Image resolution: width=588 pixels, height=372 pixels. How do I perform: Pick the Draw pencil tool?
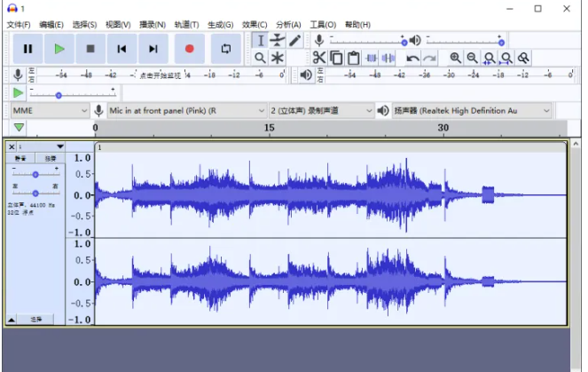click(295, 41)
